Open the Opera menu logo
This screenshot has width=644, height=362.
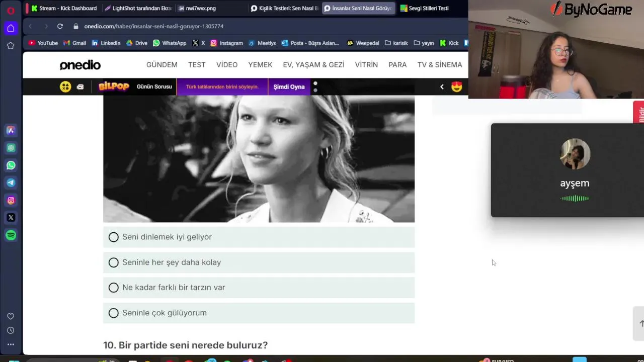click(11, 10)
